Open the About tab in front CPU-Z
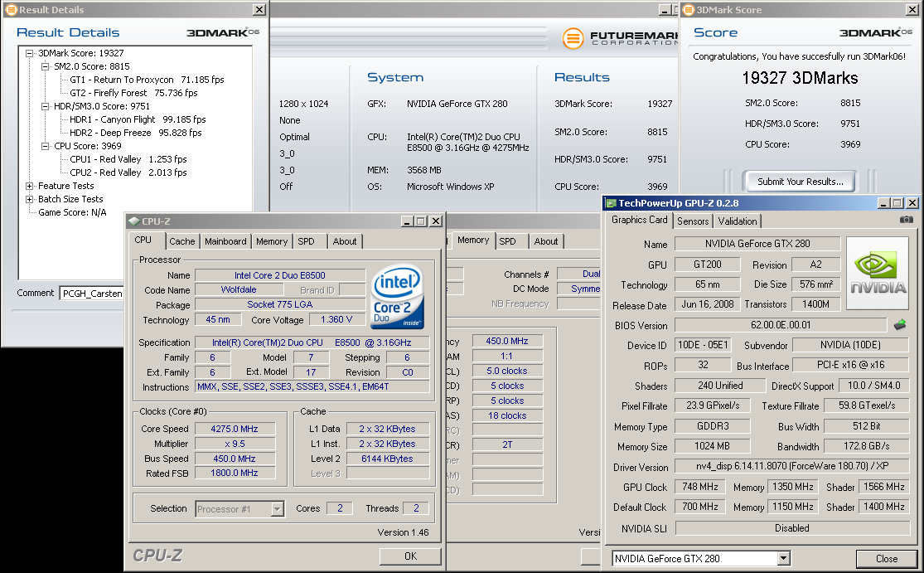924x573 pixels. pos(345,241)
